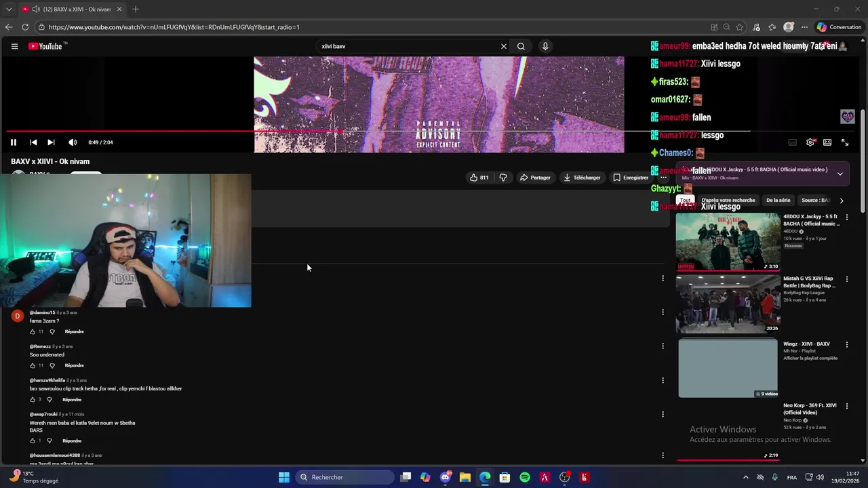Screen dimensions: 868x488
Task: Open Spotify from the taskbar
Action: tap(525, 477)
